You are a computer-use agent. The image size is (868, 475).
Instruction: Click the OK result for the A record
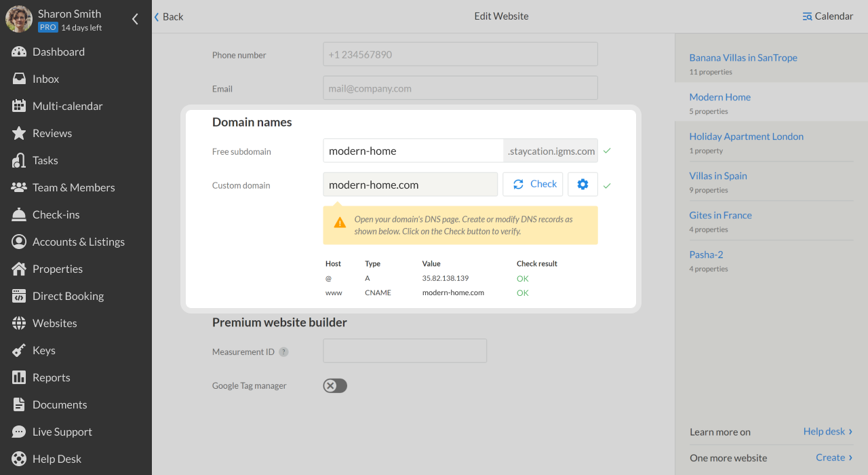[522, 278]
